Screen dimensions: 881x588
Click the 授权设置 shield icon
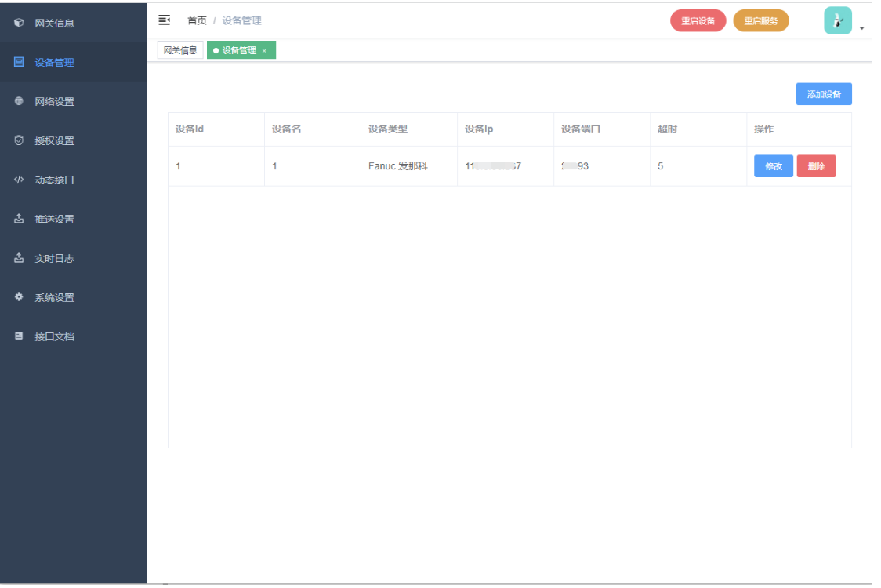pyautogui.click(x=20, y=140)
